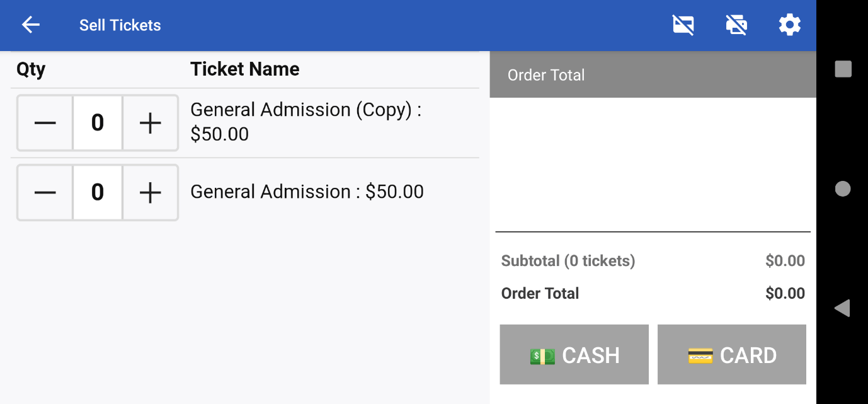Increase General Admission (Copy) quantity

150,123
